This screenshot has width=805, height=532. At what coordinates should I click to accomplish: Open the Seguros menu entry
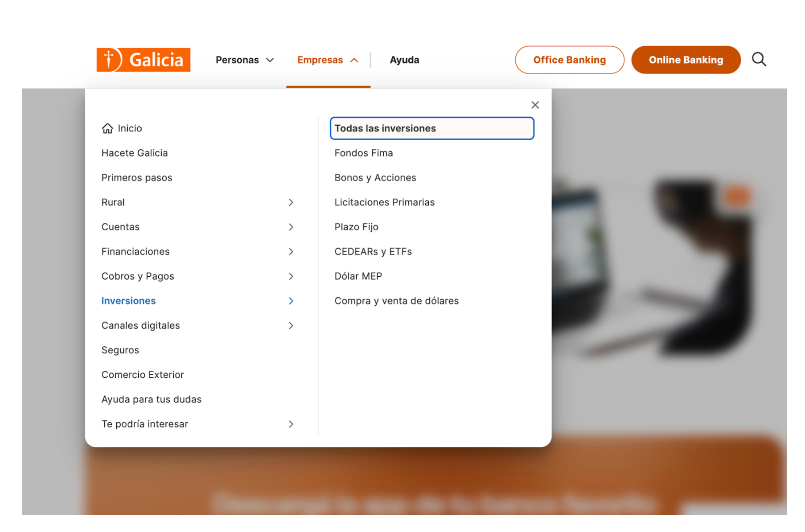point(120,350)
